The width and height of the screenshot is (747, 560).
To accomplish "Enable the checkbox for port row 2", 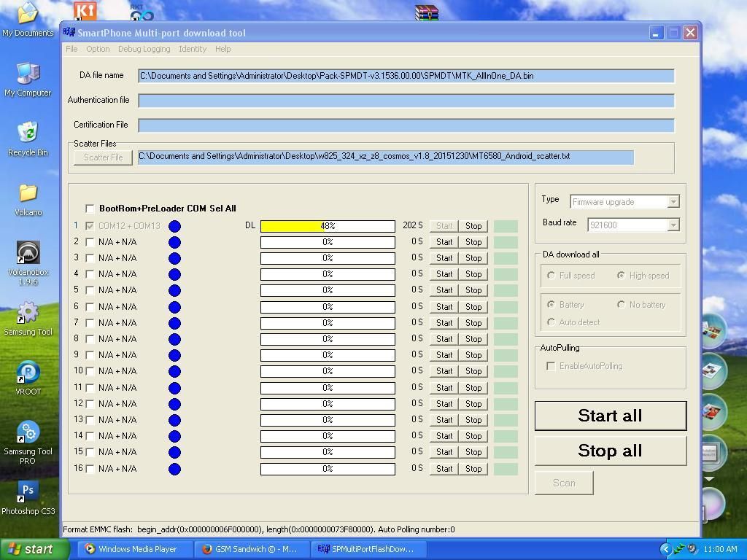I will click(x=90, y=242).
